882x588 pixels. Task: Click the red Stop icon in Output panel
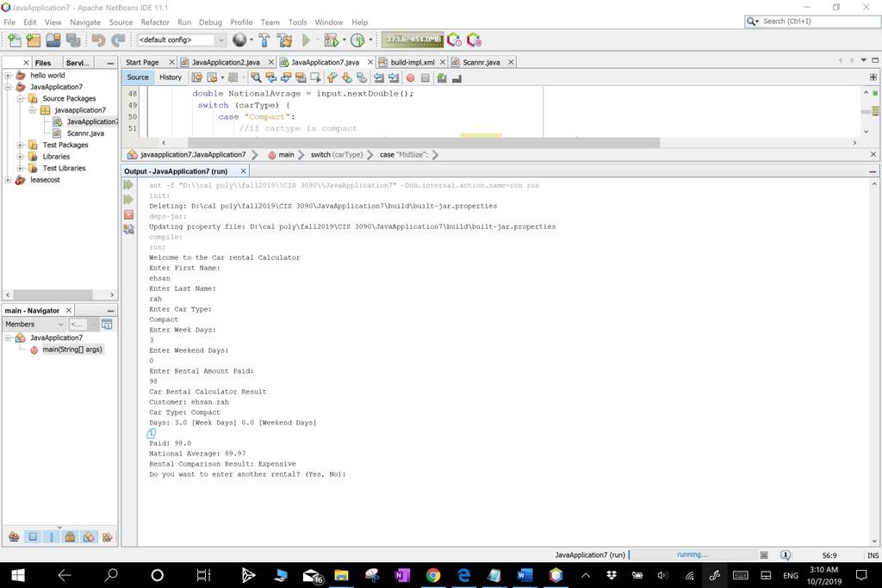(x=129, y=214)
